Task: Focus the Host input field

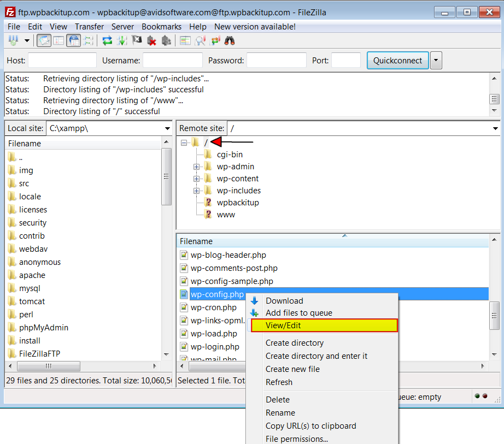Action: (x=62, y=61)
